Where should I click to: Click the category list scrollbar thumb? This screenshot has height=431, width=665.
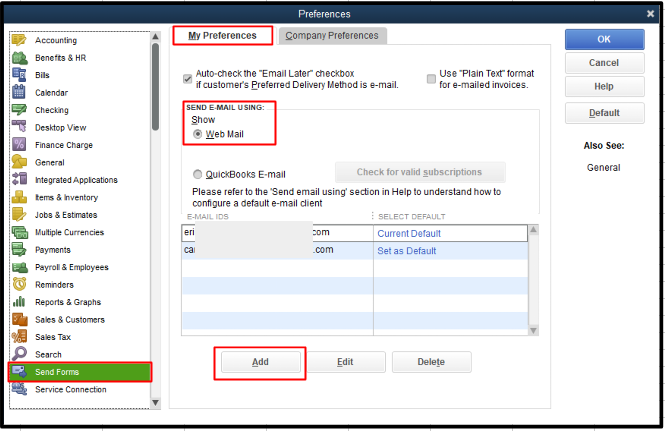156,86
